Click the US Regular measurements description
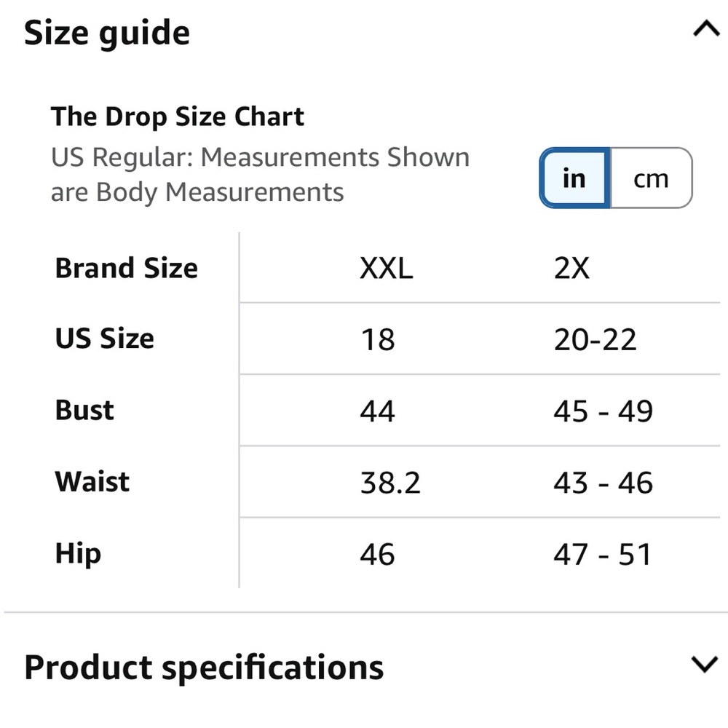The height and width of the screenshot is (728, 728). (x=260, y=175)
